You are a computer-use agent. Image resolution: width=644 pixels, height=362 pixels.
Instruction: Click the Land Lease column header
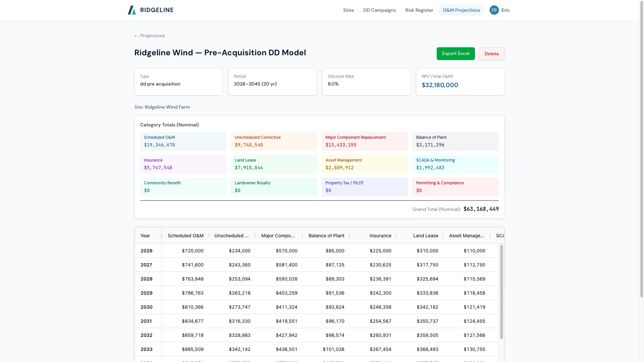click(x=425, y=236)
